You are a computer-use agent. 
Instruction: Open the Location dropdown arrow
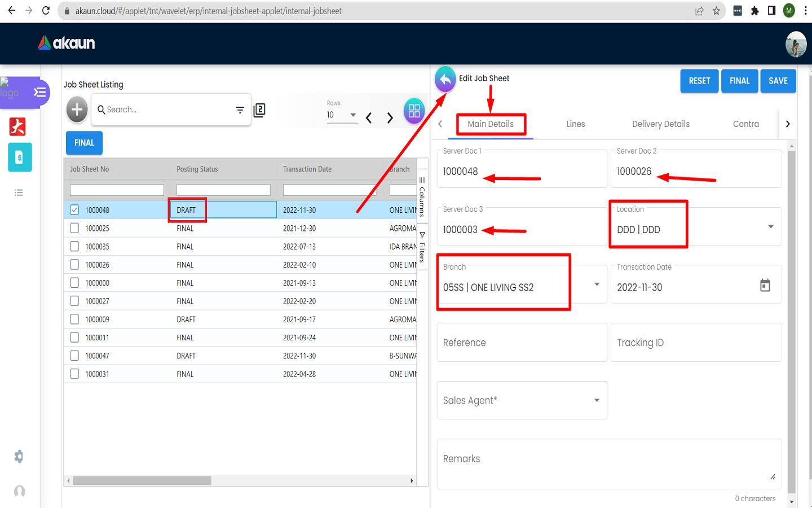770,227
